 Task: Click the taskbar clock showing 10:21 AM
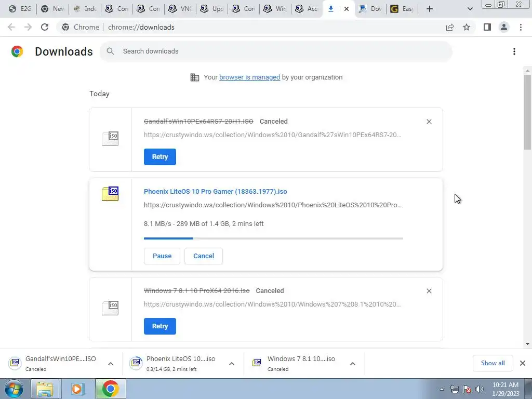point(506,389)
